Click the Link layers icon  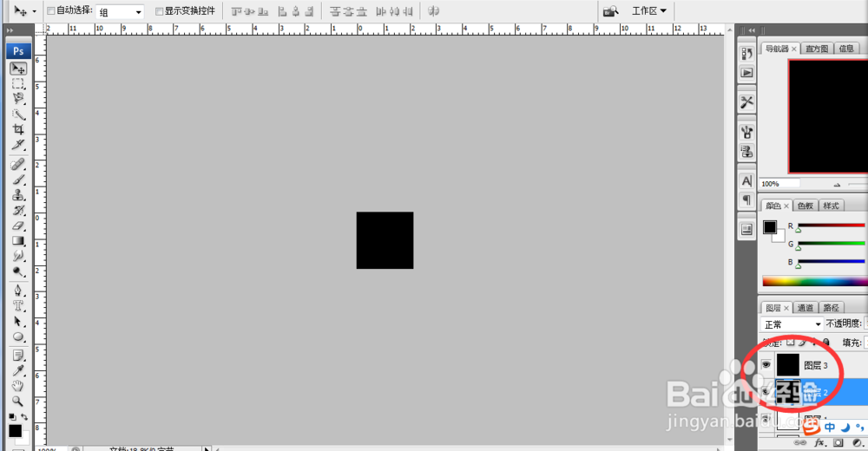coord(800,443)
